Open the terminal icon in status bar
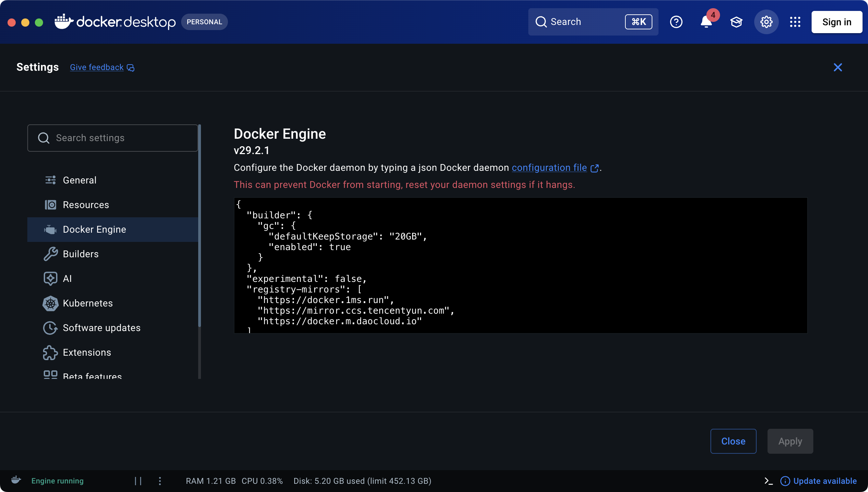The width and height of the screenshot is (868, 492). tap(769, 481)
